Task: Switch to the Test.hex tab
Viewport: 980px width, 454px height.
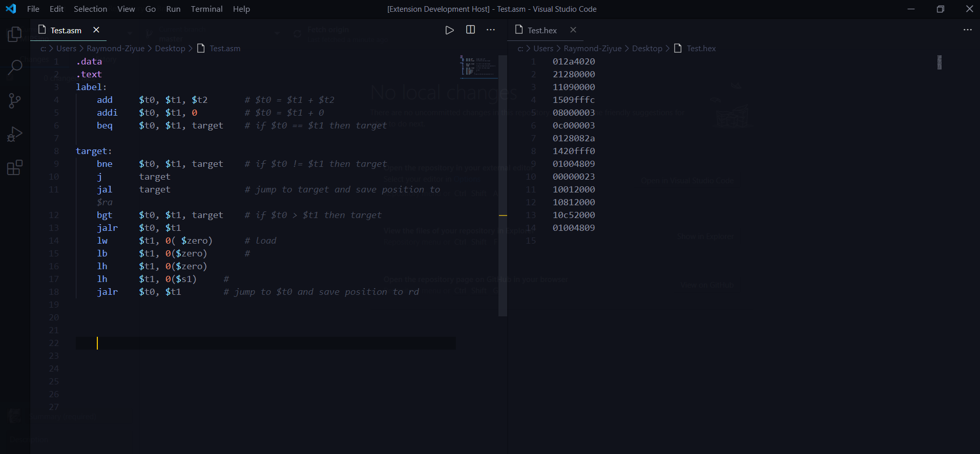Action: pos(542,30)
